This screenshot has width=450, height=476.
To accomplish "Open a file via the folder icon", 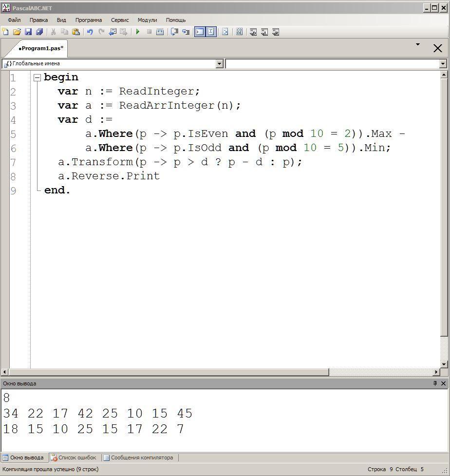I will tap(17, 32).
